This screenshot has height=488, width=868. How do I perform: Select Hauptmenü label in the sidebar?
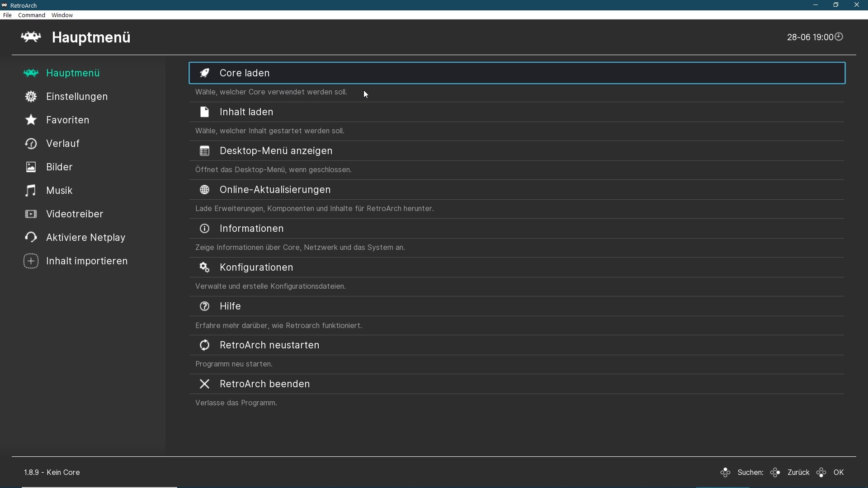pyautogui.click(x=73, y=73)
